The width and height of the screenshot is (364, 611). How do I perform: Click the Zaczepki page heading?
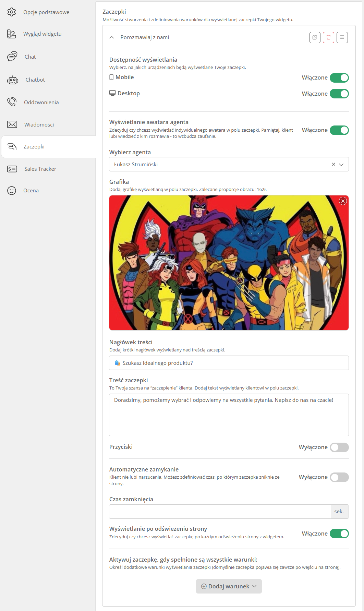point(114,12)
